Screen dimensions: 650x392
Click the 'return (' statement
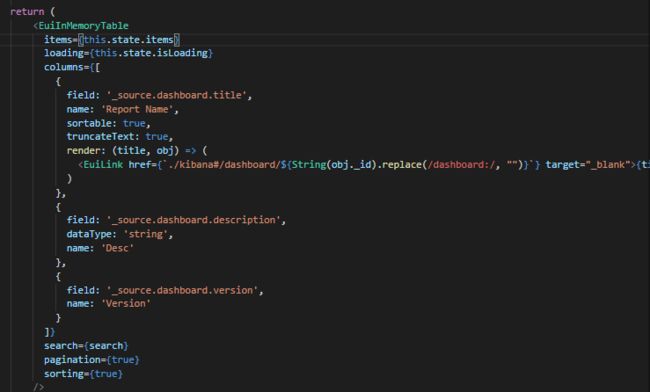tap(32, 12)
